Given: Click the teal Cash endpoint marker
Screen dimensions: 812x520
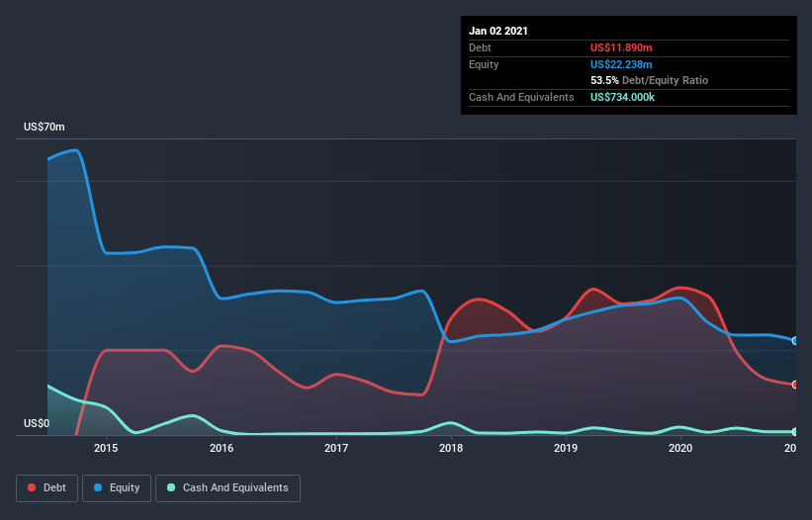Looking at the screenshot, I should click(x=795, y=432).
